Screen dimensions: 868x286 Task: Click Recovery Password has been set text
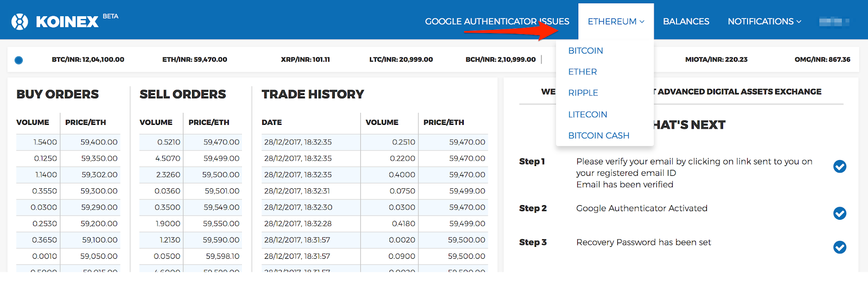tap(643, 243)
